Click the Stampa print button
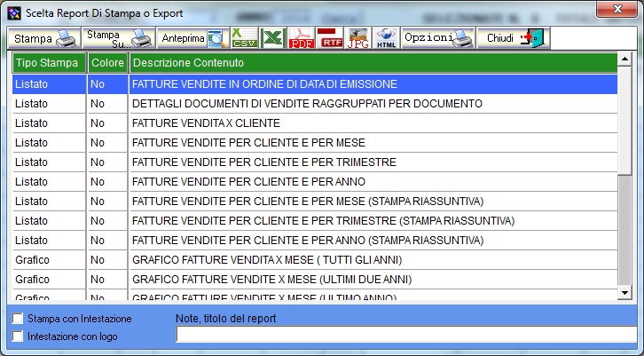This screenshot has height=356, width=644. coord(43,38)
